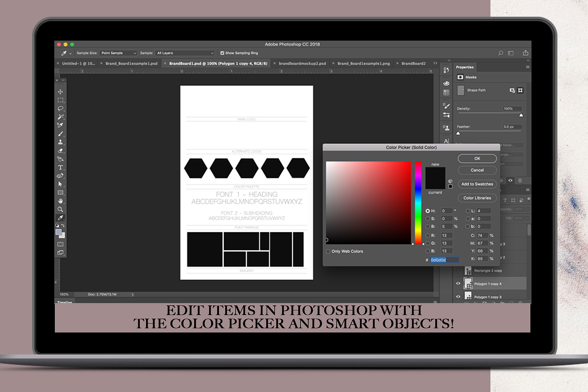Click inside the saturation-brightness color field

[x=368, y=202]
